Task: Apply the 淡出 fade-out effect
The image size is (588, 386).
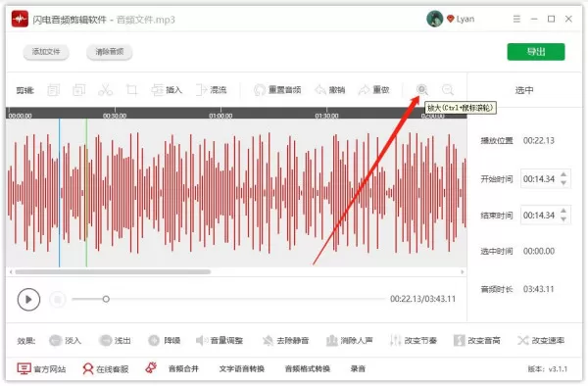Action: point(115,341)
